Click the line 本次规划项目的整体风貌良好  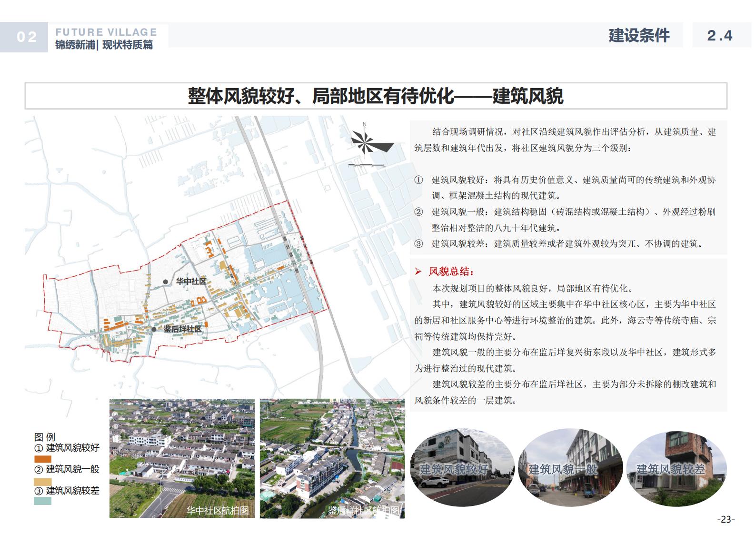point(533,288)
